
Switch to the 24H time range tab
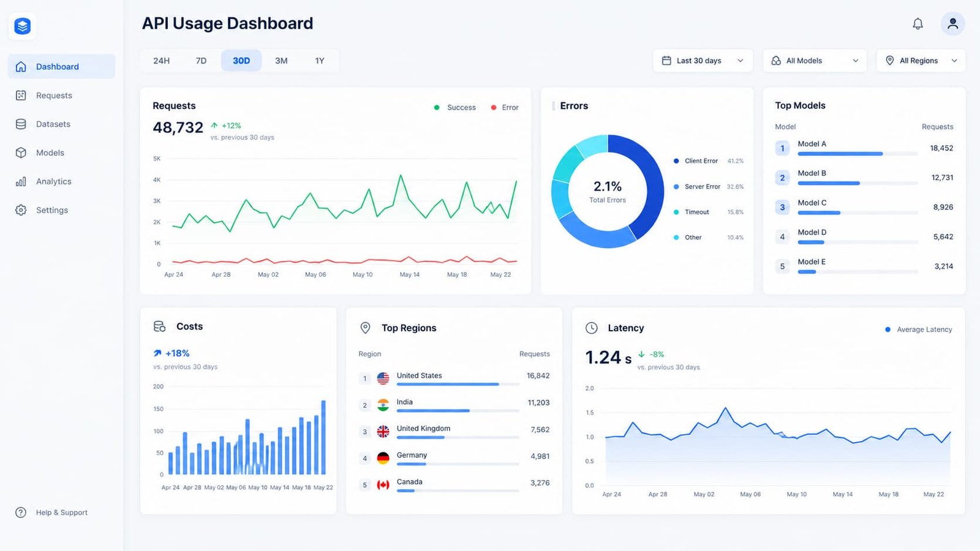(x=162, y=61)
